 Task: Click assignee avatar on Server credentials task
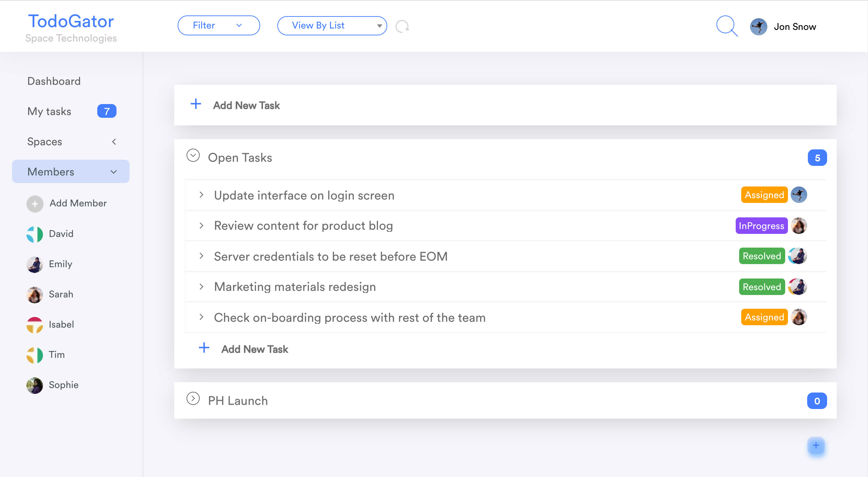click(x=798, y=256)
